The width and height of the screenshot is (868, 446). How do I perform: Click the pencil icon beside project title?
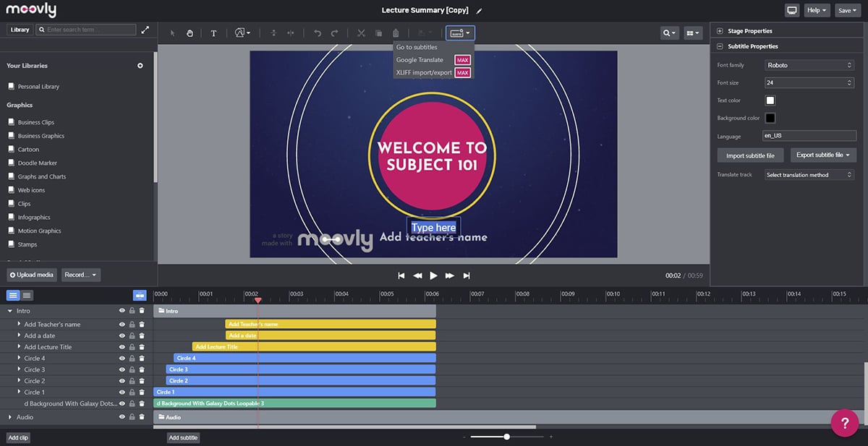coord(480,11)
